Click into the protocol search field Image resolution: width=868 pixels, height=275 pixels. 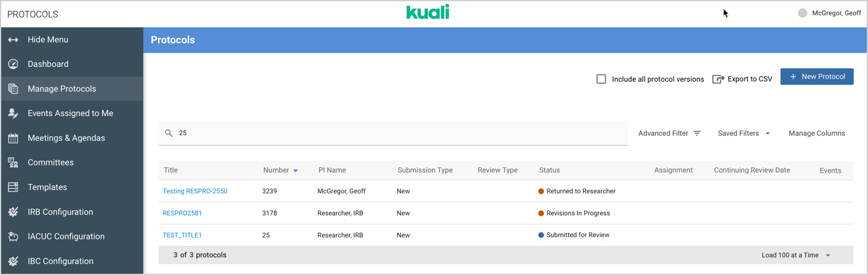click(x=399, y=133)
